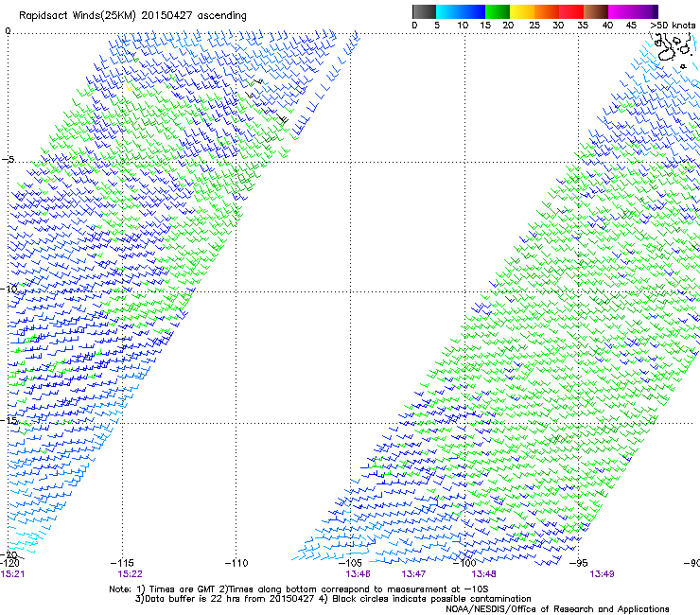Click the green 15-20 knots color swatch

click(x=498, y=11)
